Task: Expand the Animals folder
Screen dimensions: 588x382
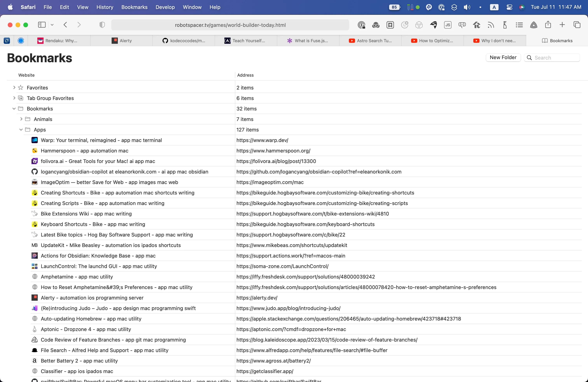Action: 21,119
